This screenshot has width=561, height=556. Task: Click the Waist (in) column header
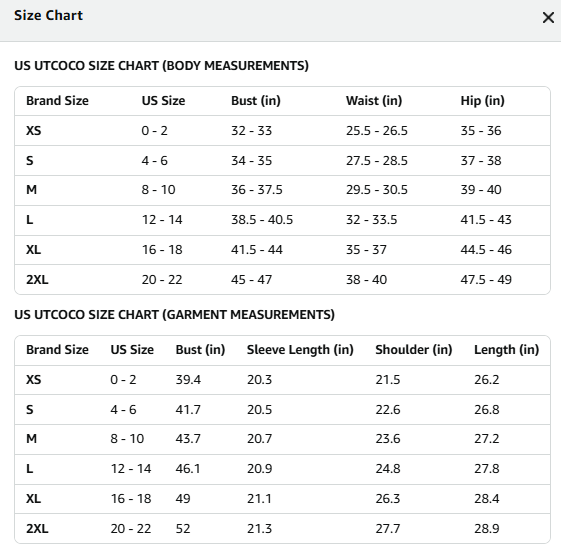tap(374, 101)
